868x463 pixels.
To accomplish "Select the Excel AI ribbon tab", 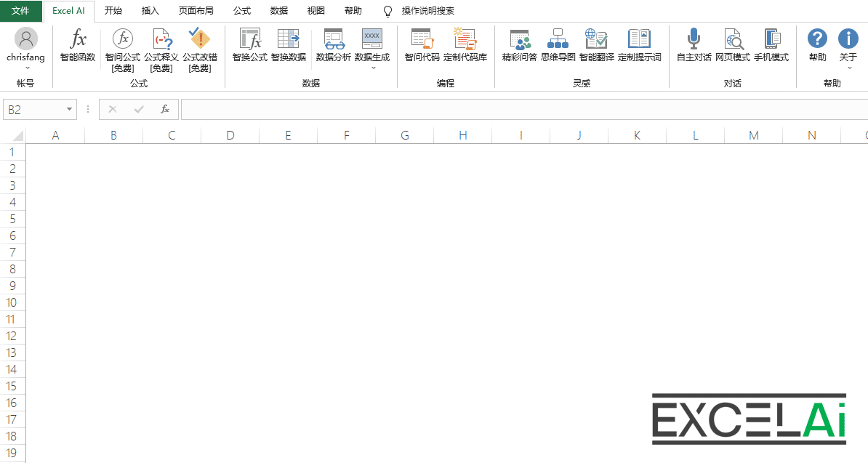I will (68, 10).
